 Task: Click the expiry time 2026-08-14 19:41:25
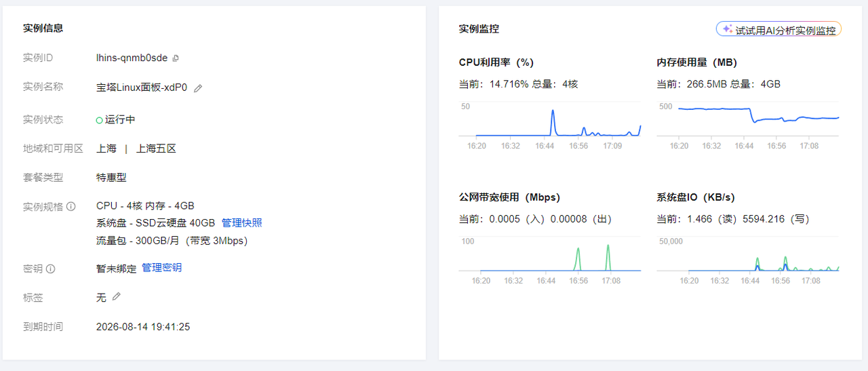coord(143,327)
